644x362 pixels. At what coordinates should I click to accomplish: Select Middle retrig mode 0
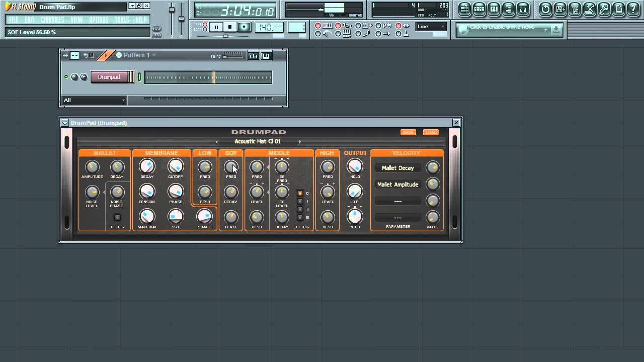(300, 193)
